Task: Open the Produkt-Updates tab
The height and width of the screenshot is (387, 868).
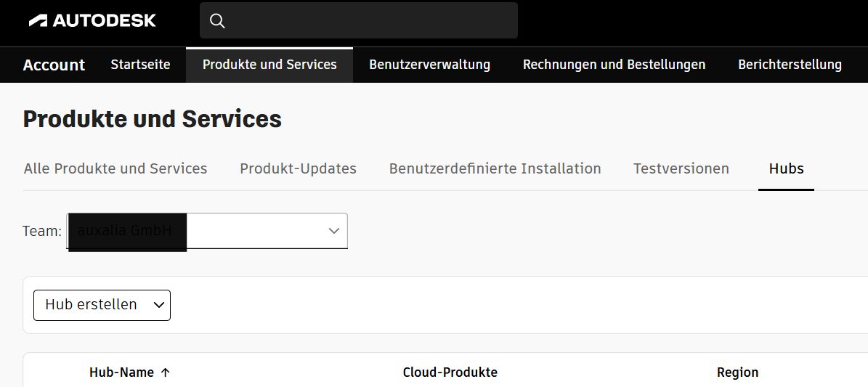Action: (298, 168)
